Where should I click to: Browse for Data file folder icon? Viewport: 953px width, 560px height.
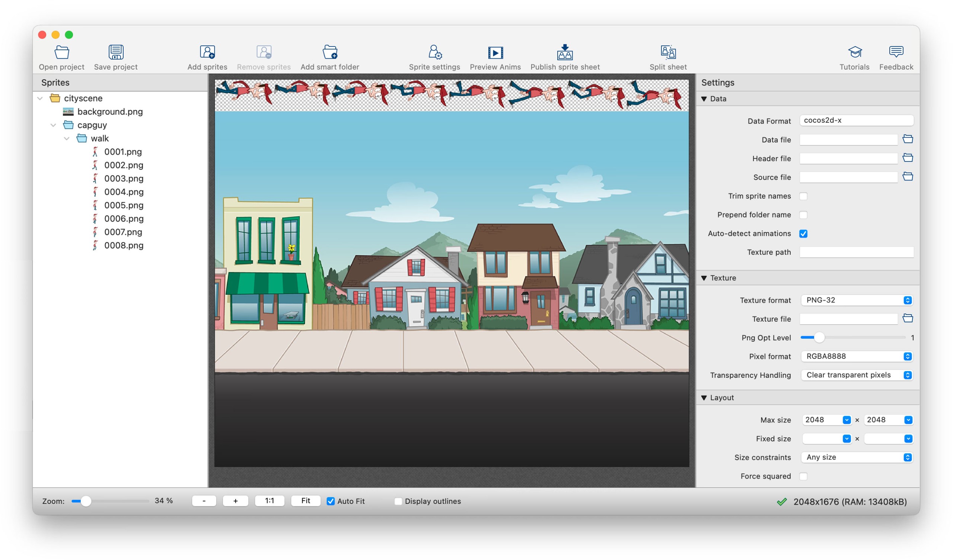(x=908, y=139)
